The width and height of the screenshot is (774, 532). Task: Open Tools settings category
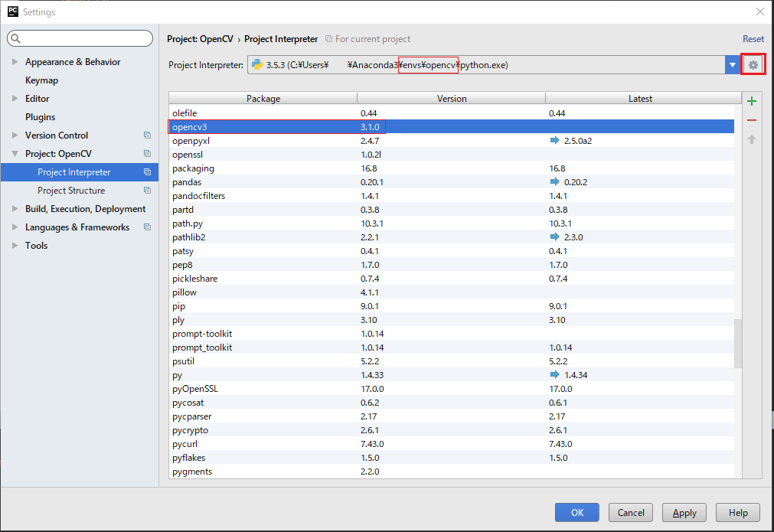36,245
